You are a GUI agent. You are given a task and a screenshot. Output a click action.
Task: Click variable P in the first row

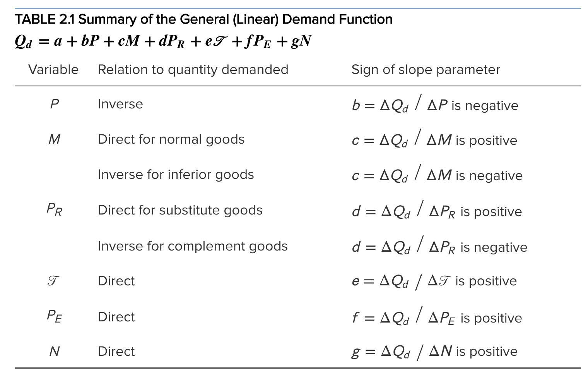(55, 104)
